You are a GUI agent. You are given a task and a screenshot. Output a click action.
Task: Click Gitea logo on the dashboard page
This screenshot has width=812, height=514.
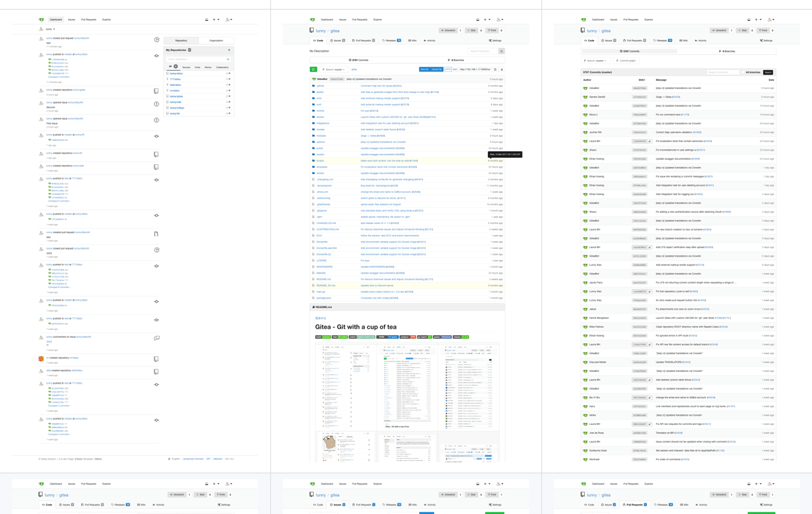click(41, 20)
